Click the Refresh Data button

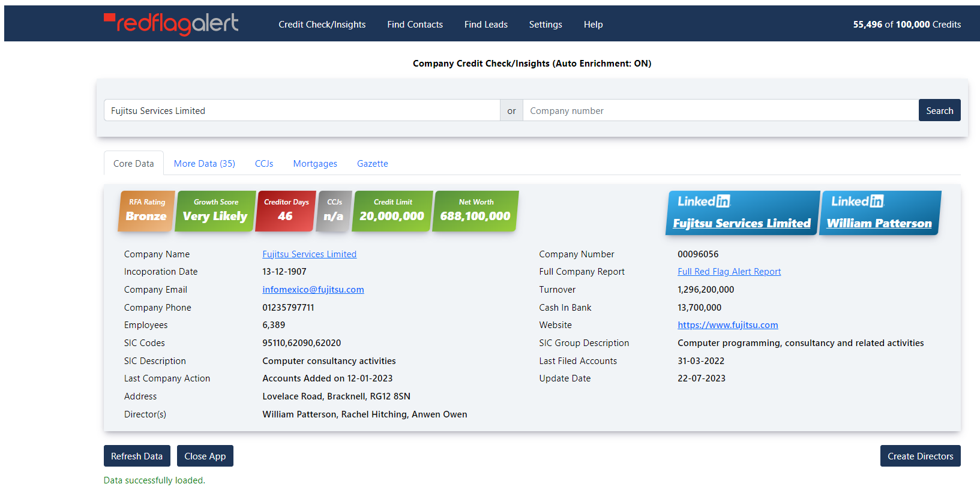tap(137, 456)
